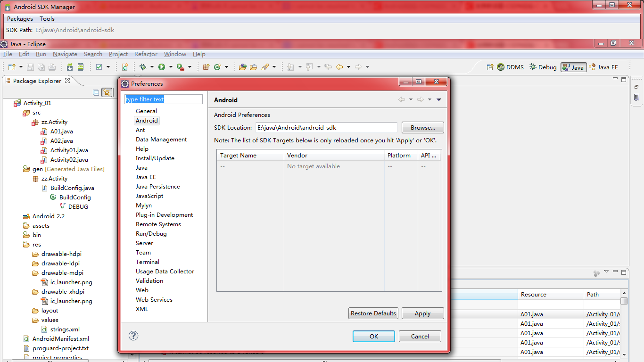
Task: Click the Preferences help question mark icon
Action: (133, 336)
